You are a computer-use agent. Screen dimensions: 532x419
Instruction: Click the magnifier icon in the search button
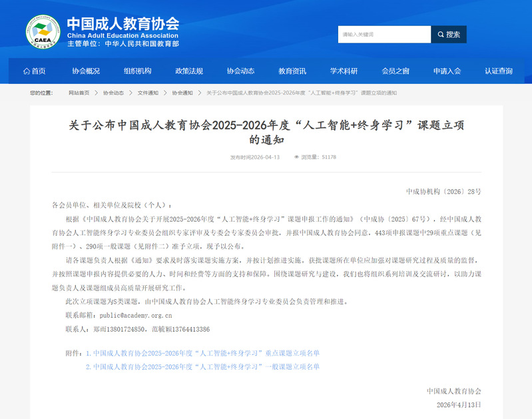[440, 35]
